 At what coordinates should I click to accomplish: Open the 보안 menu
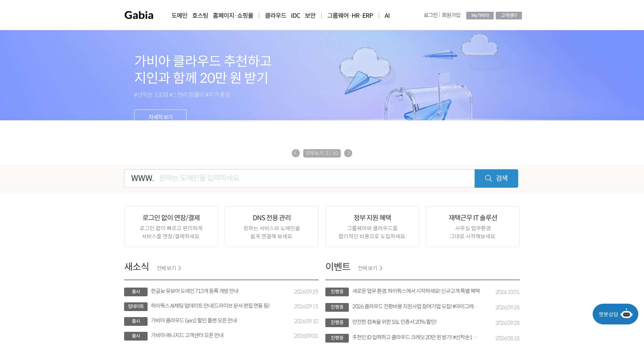pyautogui.click(x=310, y=15)
